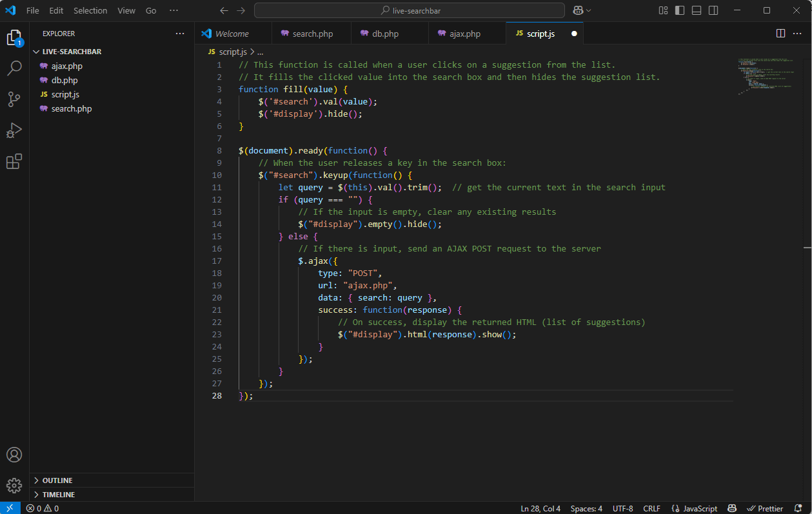Open the Source Control view
The image size is (812, 514).
tap(14, 100)
